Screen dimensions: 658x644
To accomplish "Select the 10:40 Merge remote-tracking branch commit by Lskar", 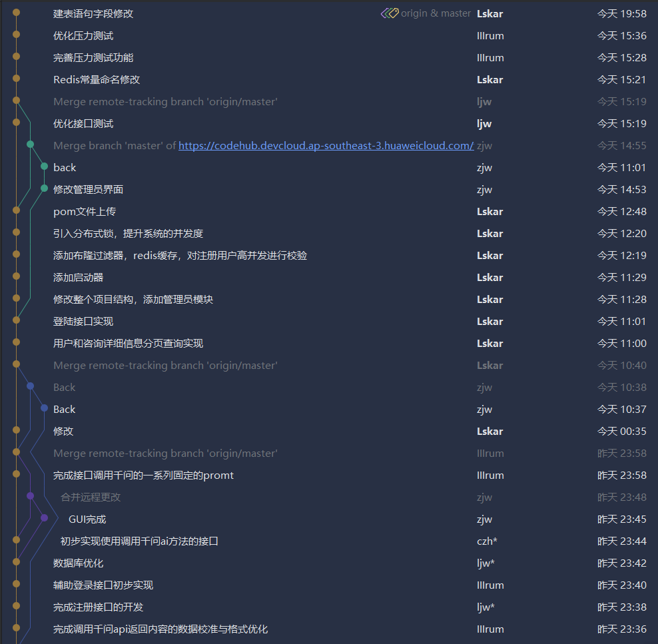I will pyautogui.click(x=165, y=366).
